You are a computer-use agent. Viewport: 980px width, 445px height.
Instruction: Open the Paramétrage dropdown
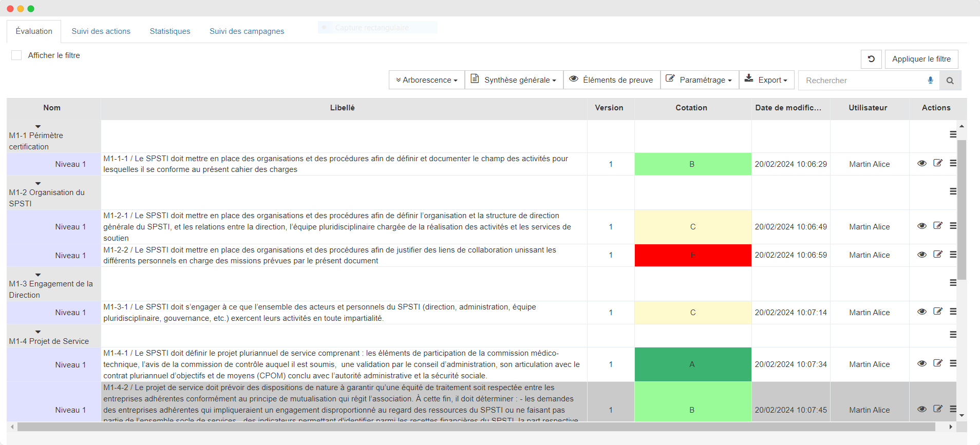point(700,80)
